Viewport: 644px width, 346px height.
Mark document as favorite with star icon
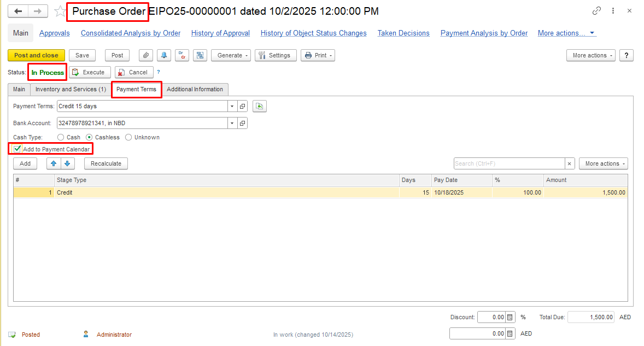pyautogui.click(x=60, y=11)
